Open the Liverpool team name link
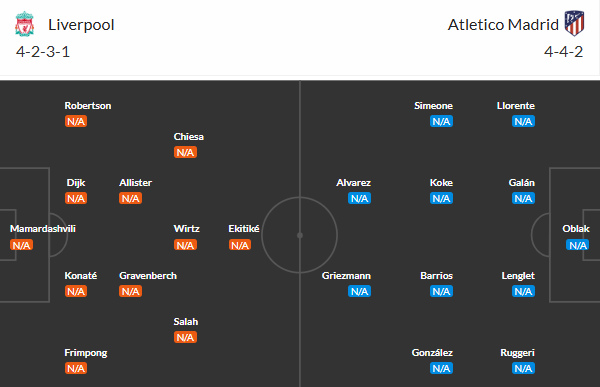 (x=81, y=25)
